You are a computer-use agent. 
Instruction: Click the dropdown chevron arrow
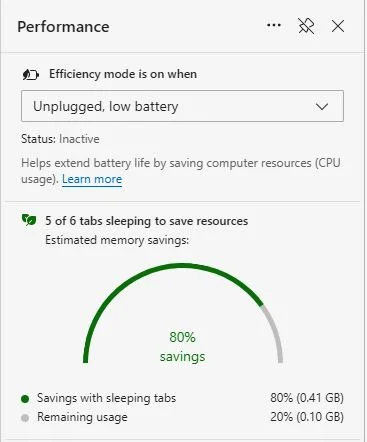pyautogui.click(x=322, y=107)
